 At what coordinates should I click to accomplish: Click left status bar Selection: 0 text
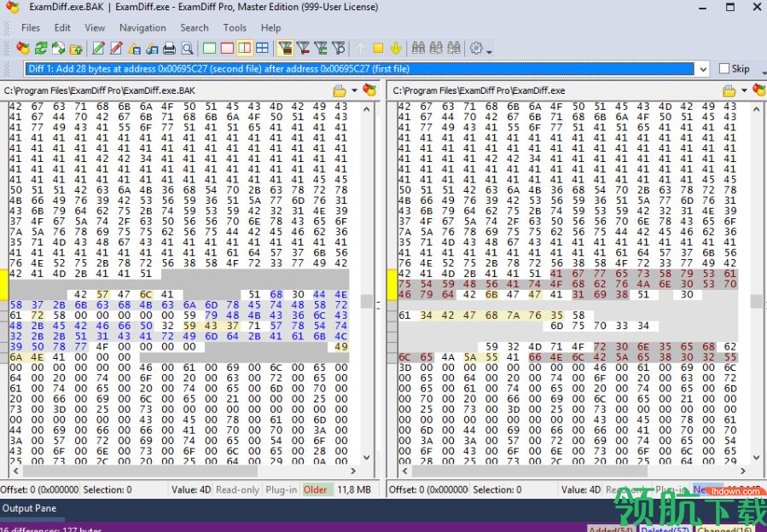[107, 490]
